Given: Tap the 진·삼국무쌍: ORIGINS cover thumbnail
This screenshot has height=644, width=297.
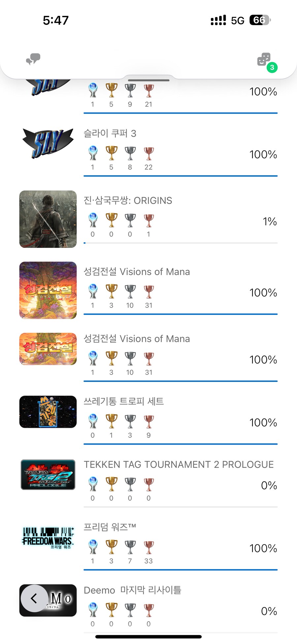Looking at the screenshot, I should [48, 219].
